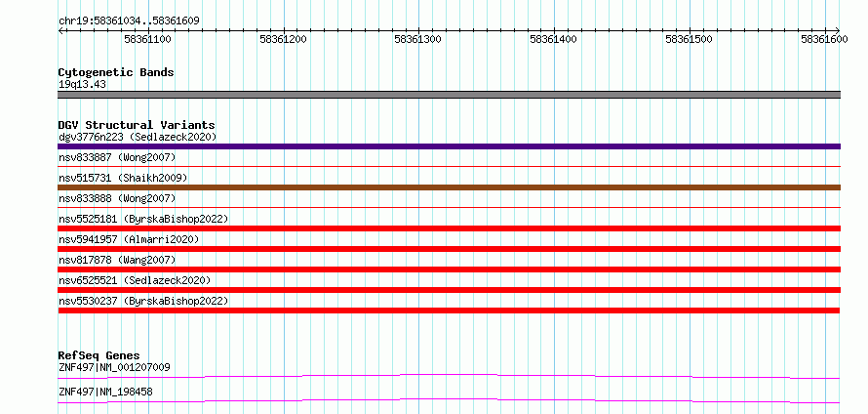Click the red nsv6525521 variant bar
This screenshot has height=414, width=868.
coord(449,290)
